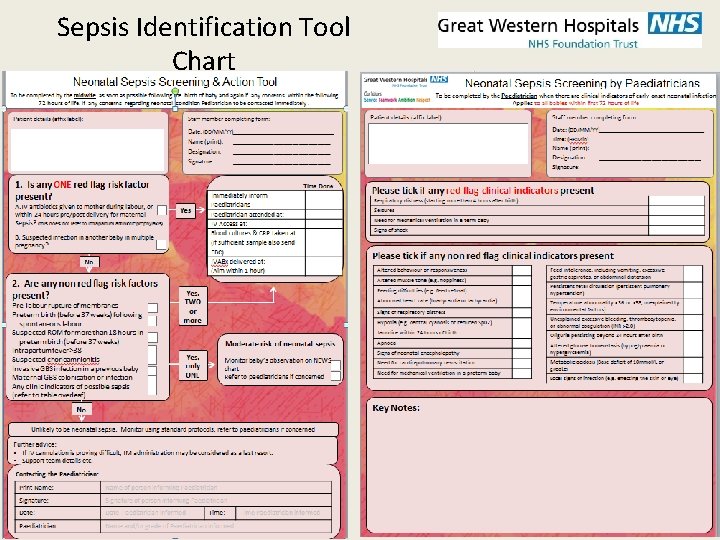Click the Yes, TWO or more box
720x540 pixels.
[193, 306]
